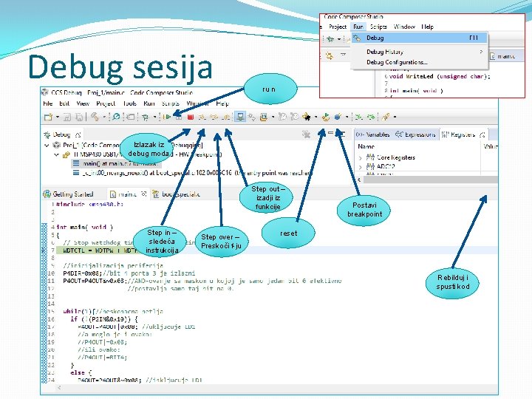Click the Build hammer icon

pos(95,117)
